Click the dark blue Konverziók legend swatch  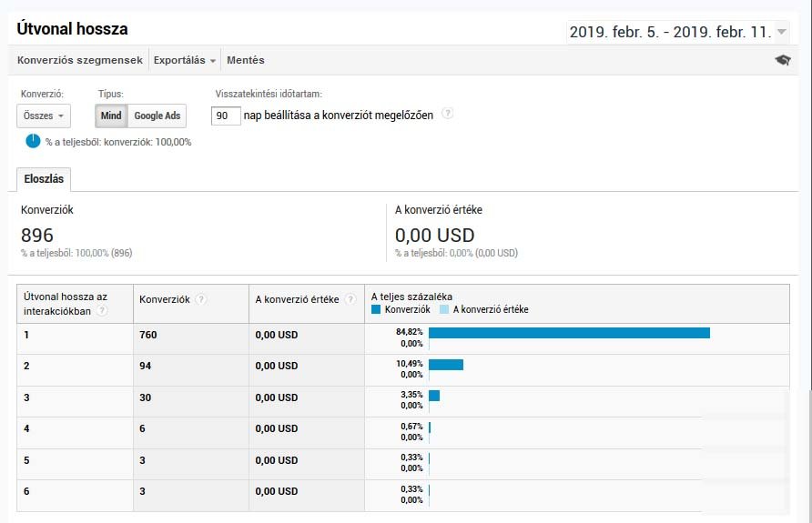click(377, 309)
